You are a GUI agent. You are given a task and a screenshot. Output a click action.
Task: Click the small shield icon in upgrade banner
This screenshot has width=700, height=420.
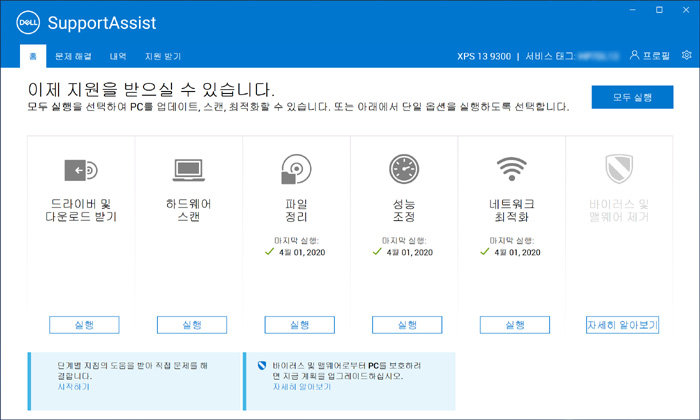point(262,366)
